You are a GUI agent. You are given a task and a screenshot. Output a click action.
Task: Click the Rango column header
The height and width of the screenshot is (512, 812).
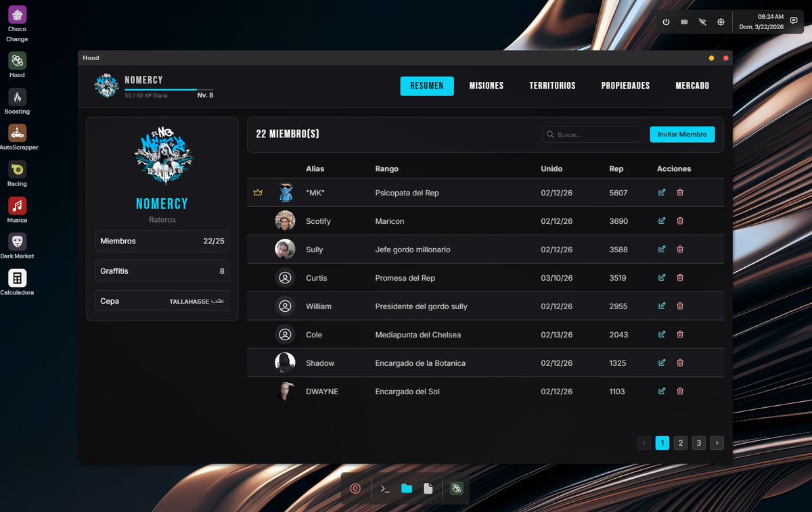point(387,169)
